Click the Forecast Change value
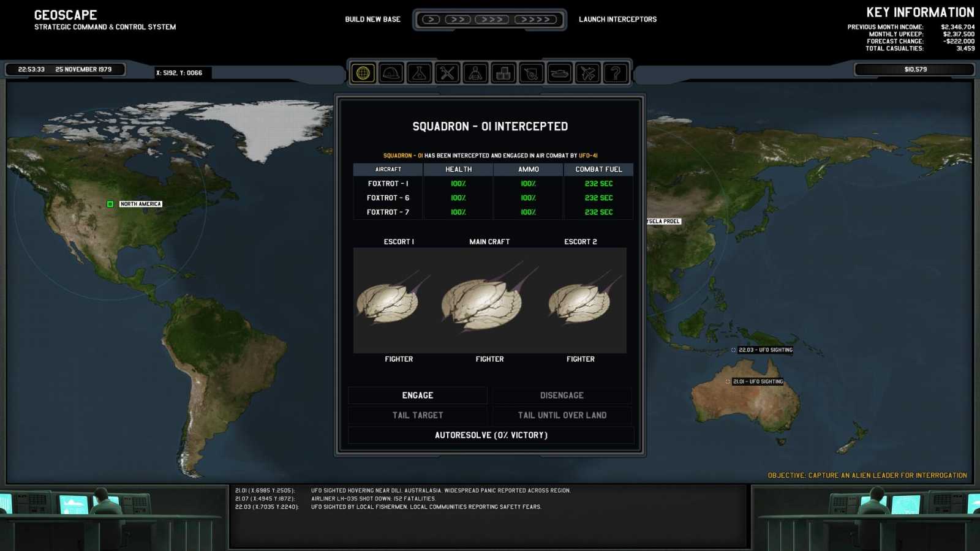This screenshot has height=551, width=980. (x=959, y=41)
